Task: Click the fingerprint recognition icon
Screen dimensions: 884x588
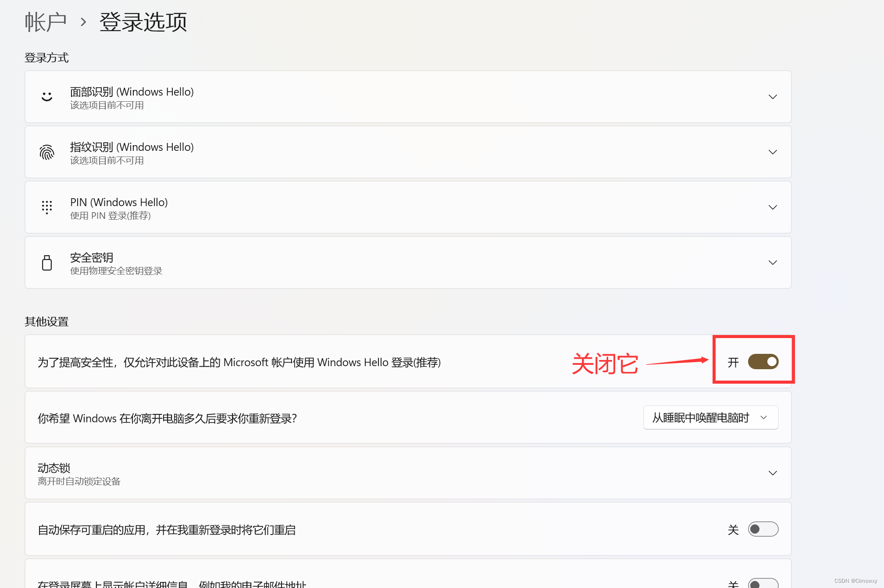Action: tap(47, 152)
